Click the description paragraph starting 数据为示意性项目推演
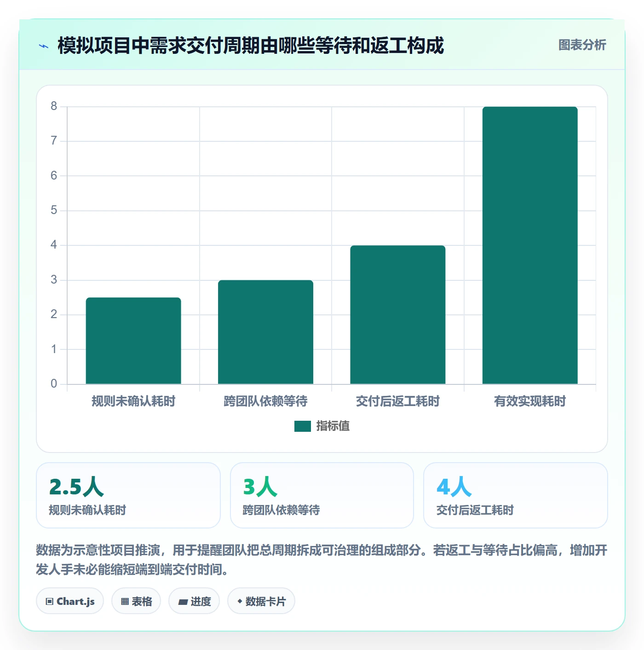Viewport: 644px width, 650px height. coord(322,560)
